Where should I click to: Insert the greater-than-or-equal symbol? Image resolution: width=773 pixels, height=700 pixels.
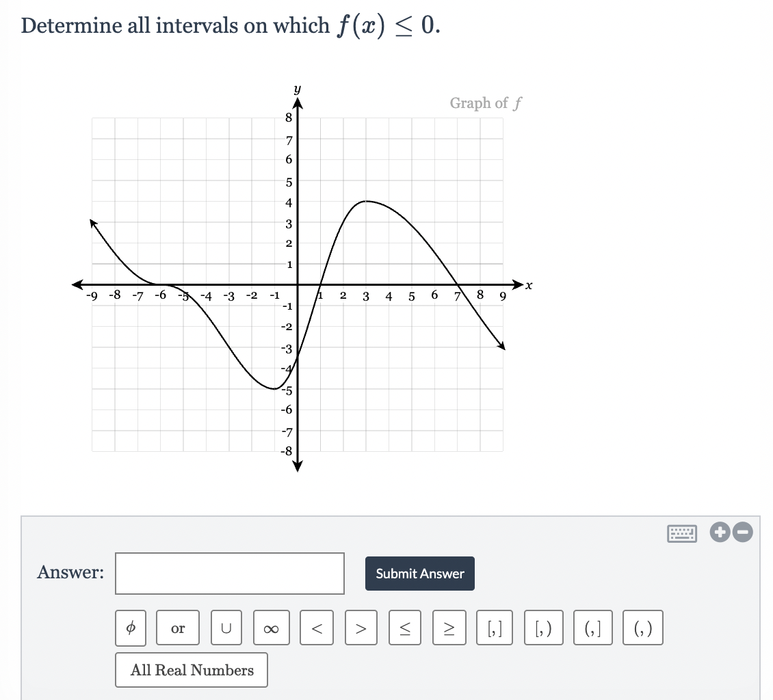tap(449, 628)
